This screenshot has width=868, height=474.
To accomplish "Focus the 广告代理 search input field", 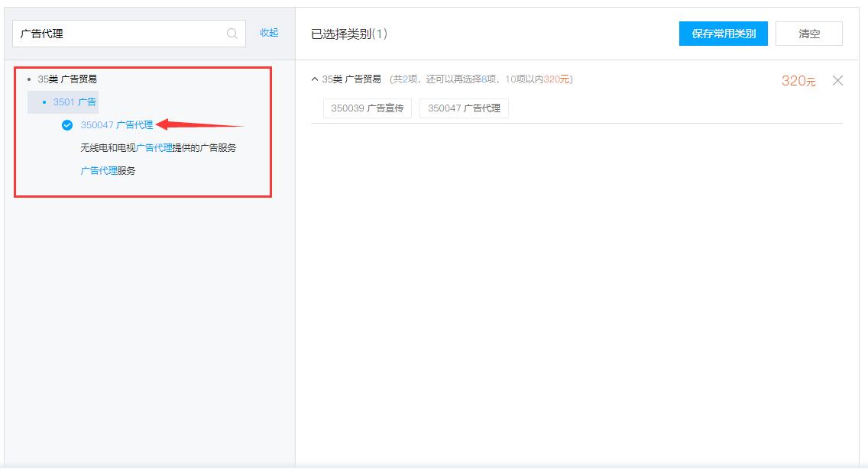I will point(118,34).
